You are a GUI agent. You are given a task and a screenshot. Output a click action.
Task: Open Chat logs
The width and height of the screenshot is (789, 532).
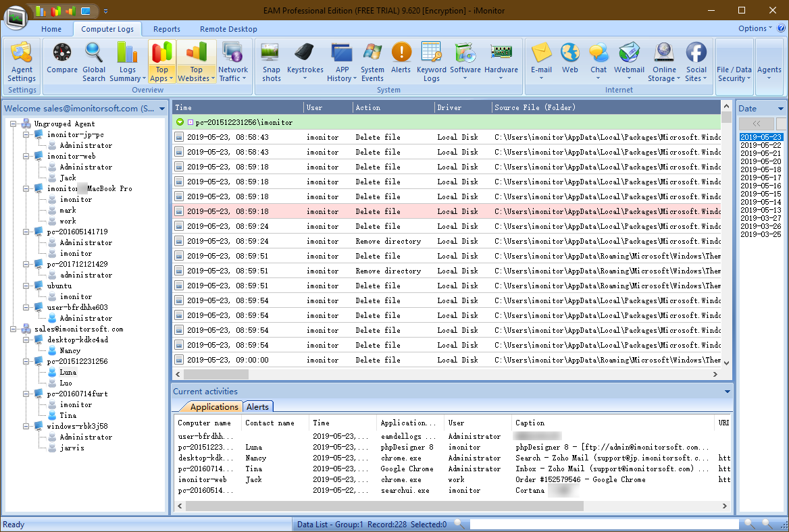click(599, 62)
